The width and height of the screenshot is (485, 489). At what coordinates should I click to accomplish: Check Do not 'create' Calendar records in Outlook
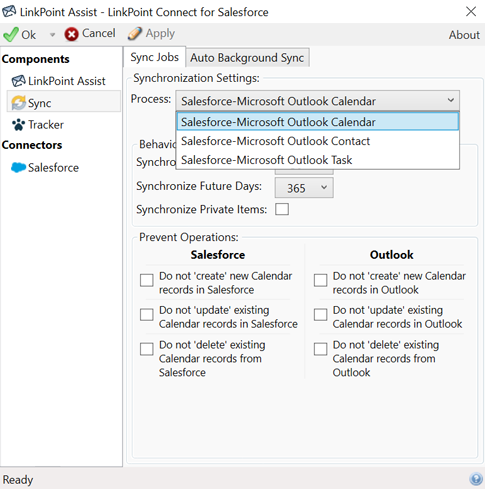point(320,280)
